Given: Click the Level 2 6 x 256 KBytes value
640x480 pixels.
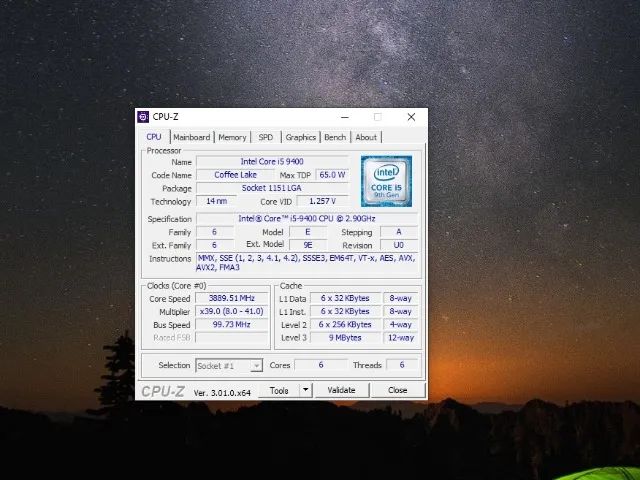Looking at the screenshot, I should pos(345,324).
